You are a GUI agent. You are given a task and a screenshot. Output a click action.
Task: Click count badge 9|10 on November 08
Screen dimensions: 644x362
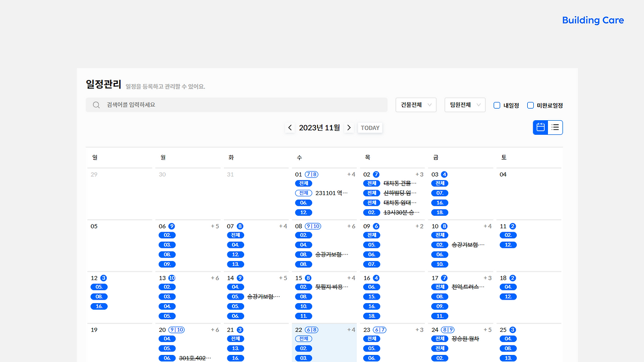(x=313, y=226)
